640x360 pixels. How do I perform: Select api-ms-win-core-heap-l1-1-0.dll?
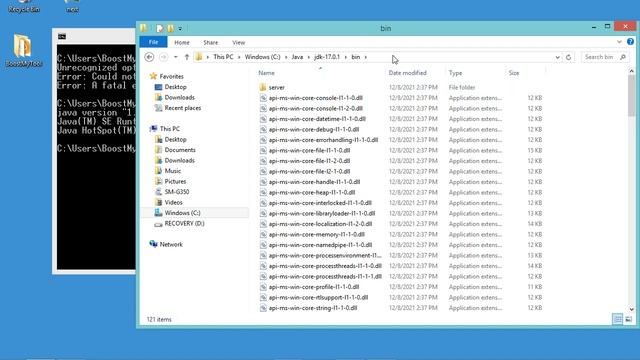click(312, 192)
